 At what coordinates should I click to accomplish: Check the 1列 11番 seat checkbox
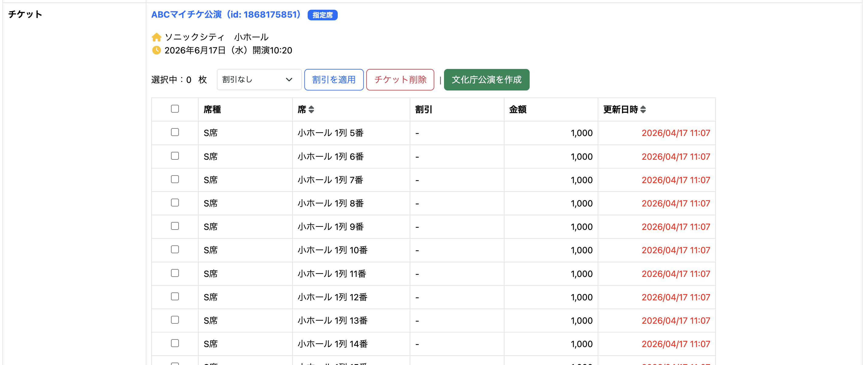pyautogui.click(x=175, y=273)
